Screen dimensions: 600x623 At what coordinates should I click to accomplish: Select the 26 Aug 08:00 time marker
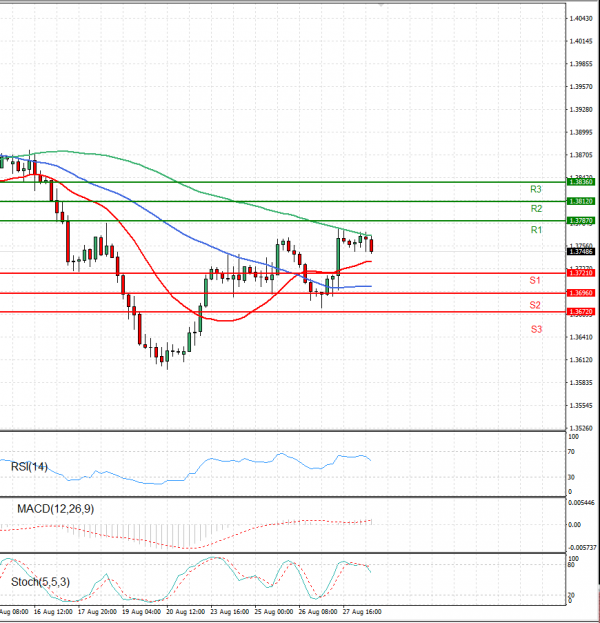pos(318,612)
